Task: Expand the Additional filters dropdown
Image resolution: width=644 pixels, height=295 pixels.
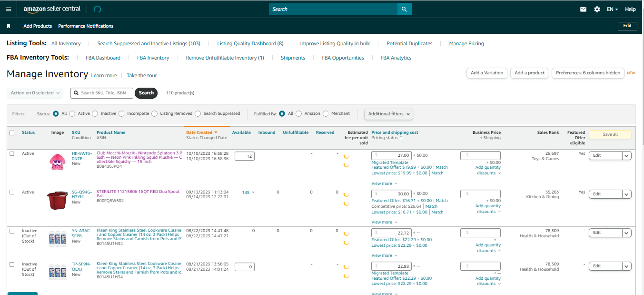Action: point(388,114)
